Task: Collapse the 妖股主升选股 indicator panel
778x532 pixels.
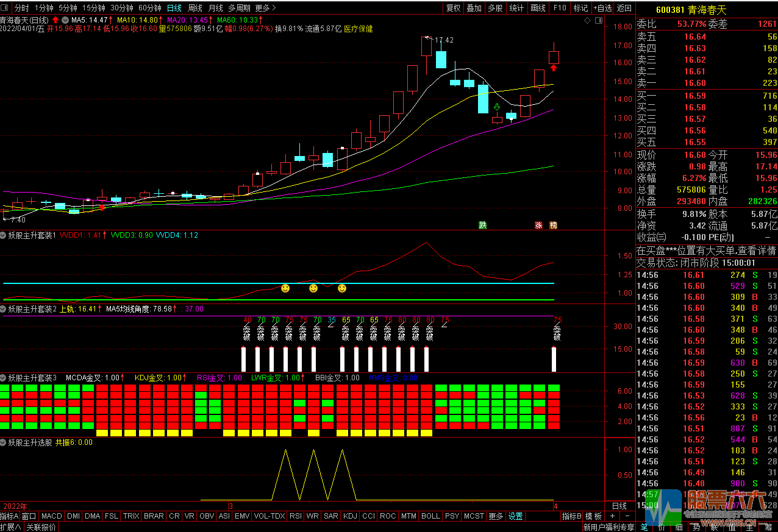Action: pyautogui.click(x=4, y=442)
